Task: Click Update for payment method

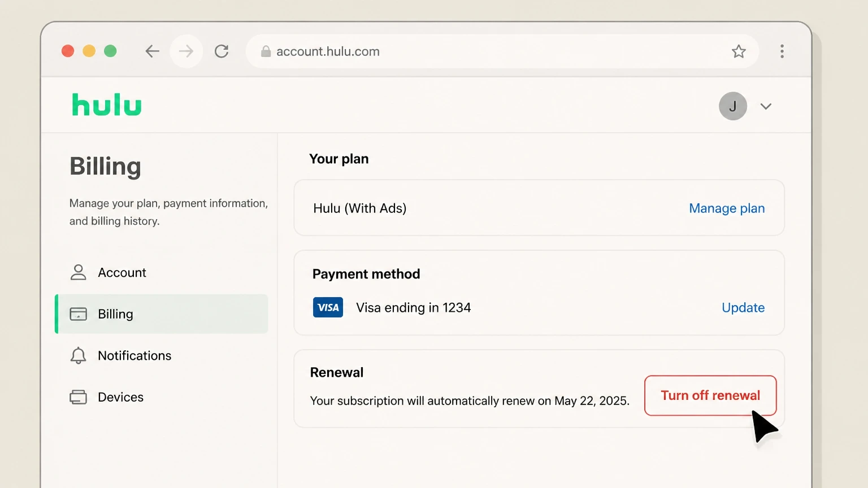Action: (743, 308)
